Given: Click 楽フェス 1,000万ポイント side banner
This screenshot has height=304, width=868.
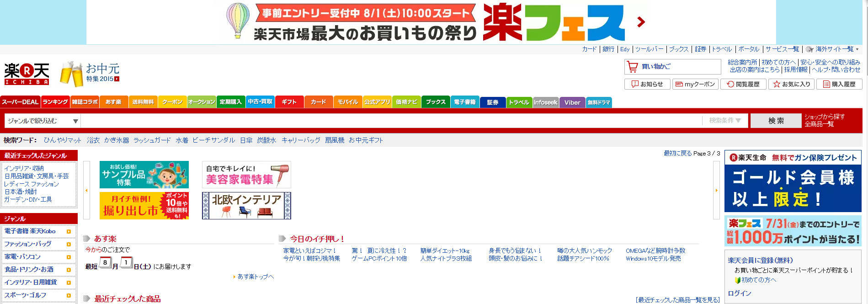Looking at the screenshot, I should click(793, 232).
